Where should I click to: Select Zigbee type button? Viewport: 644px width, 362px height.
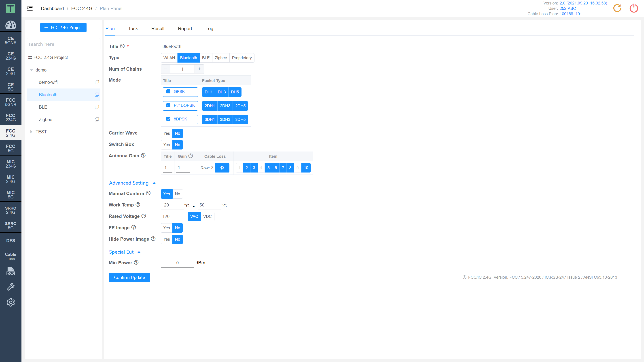click(x=221, y=58)
